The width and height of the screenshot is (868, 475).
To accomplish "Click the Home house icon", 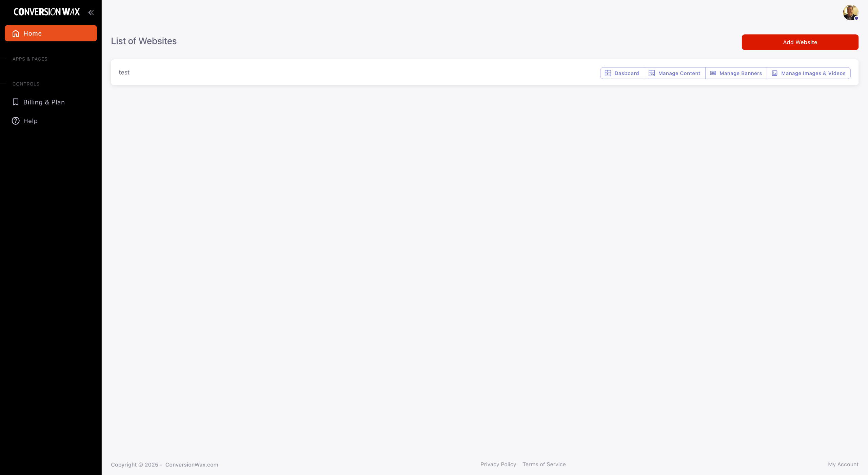I will coord(16,33).
